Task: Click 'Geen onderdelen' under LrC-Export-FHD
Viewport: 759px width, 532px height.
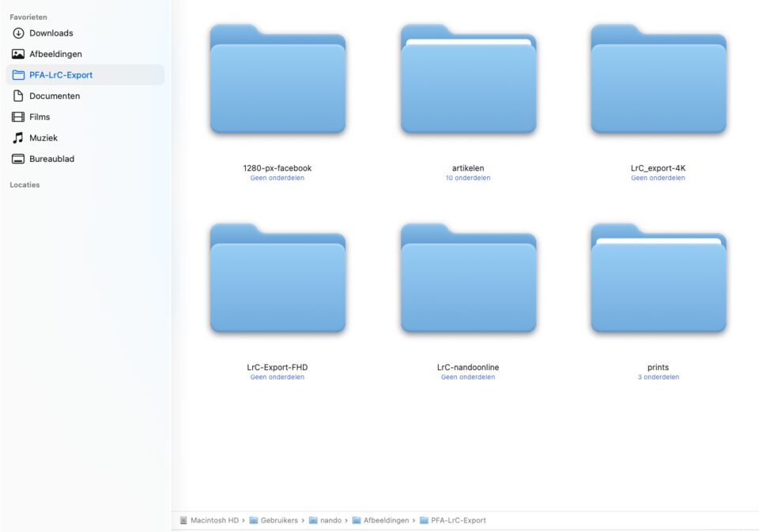Action: [278, 377]
